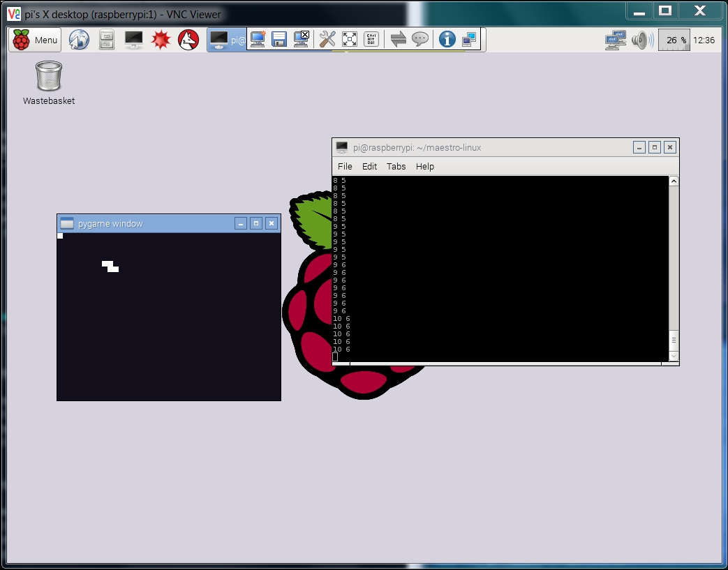Click VNC new connection icon

click(258, 40)
